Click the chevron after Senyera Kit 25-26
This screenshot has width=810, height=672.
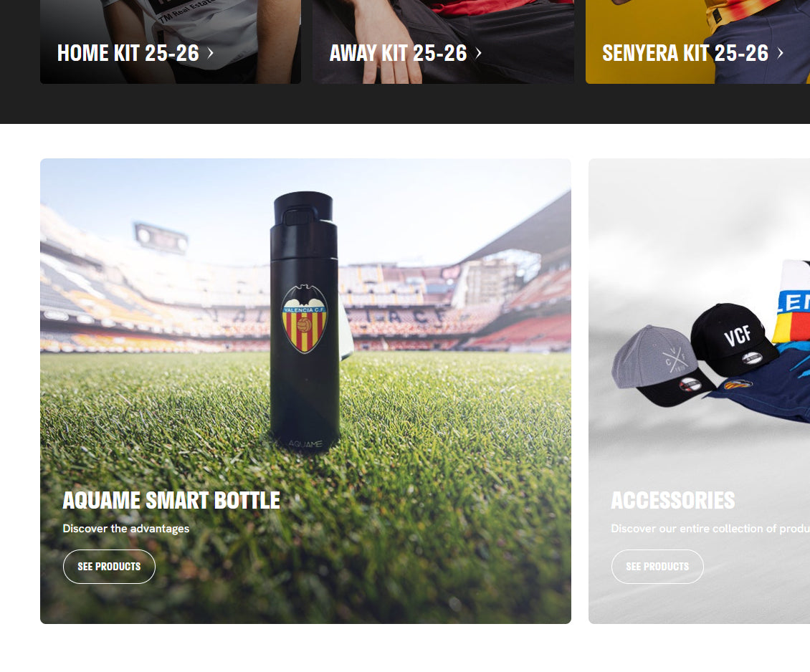pyautogui.click(x=780, y=53)
